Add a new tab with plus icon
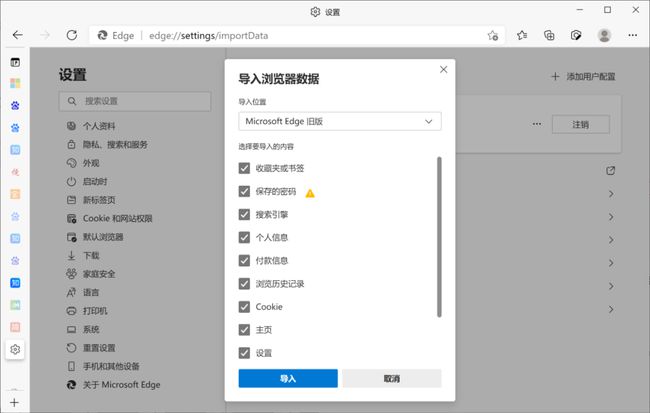This screenshot has width=650, height=413. (15, 402)
